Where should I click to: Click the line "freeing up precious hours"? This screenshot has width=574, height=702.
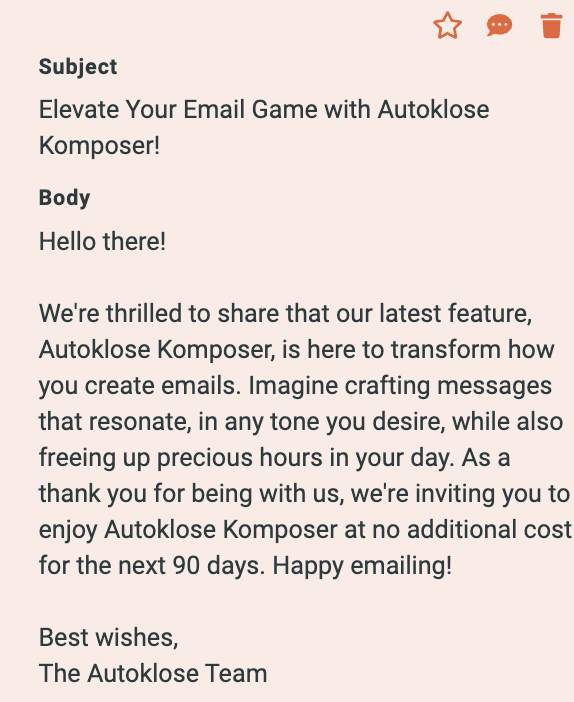pyautogui.click(x=274, y=458)
